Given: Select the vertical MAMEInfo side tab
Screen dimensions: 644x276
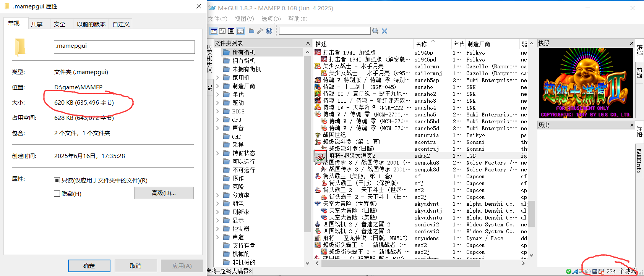Looking at the screenshot, I should click(x=639, y=160).
